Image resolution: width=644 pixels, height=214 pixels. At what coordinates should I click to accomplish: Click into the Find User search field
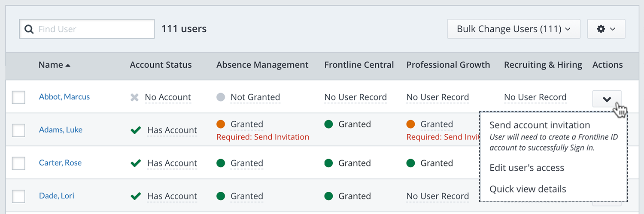[x=92, y=29]
